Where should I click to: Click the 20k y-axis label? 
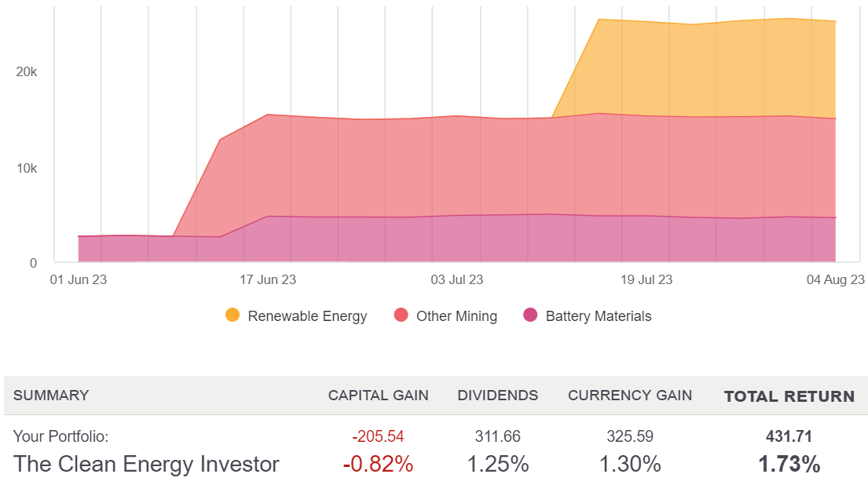click(27, 71)
